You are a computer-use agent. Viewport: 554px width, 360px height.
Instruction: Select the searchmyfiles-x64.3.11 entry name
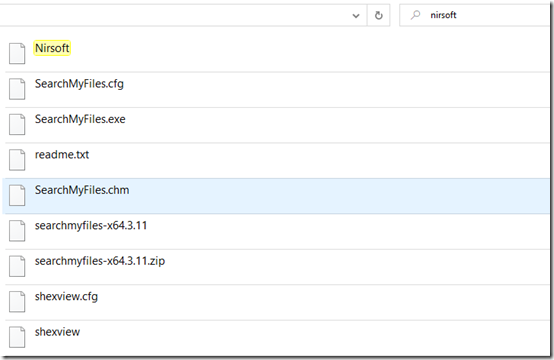click(91, 226)
